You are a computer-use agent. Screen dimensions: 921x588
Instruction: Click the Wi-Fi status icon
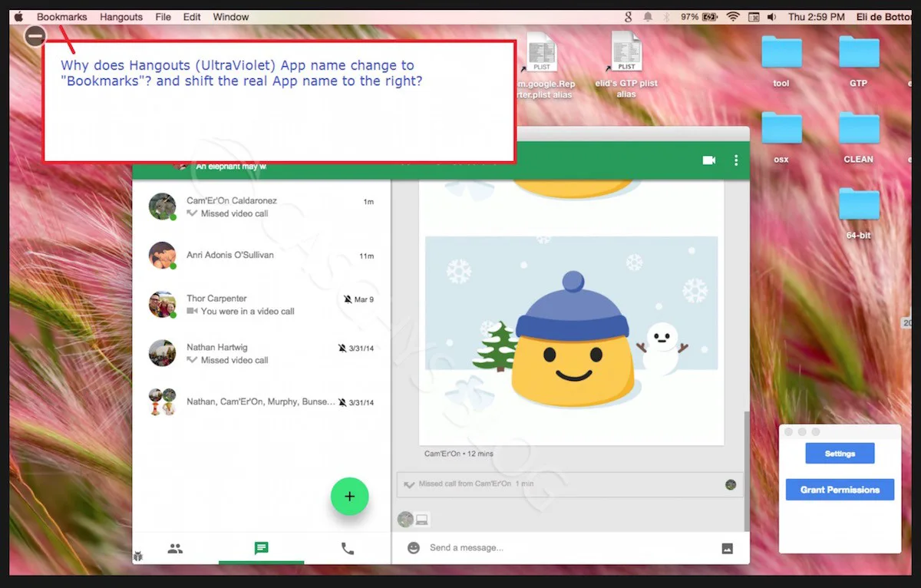732,17
